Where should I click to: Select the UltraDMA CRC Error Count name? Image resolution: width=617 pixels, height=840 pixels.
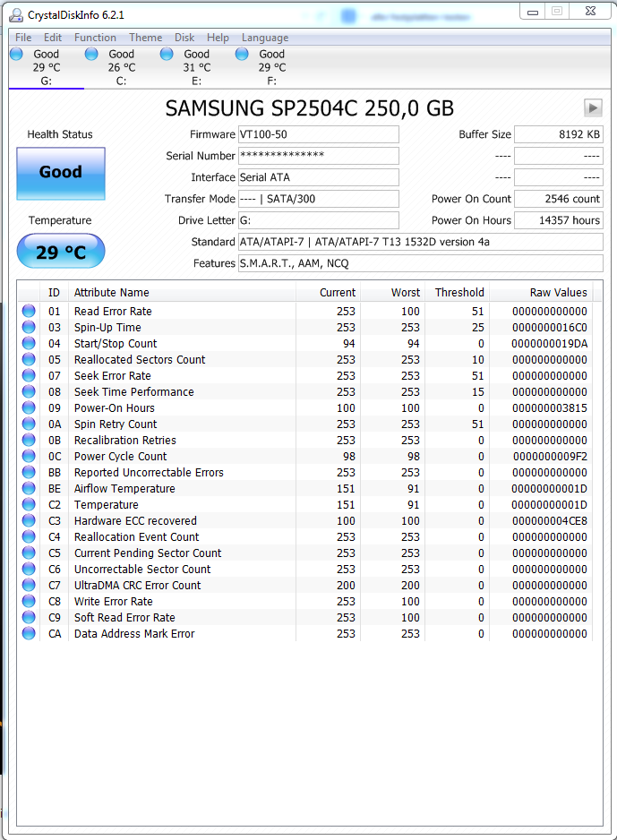(138, 585)
